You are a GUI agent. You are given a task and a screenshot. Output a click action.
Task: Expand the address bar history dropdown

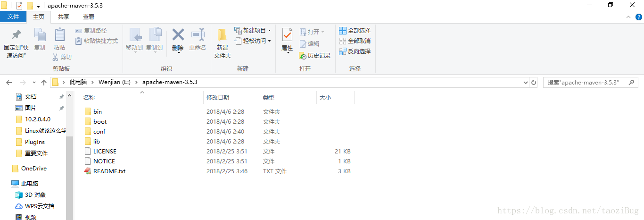click(x=526, y=82)
